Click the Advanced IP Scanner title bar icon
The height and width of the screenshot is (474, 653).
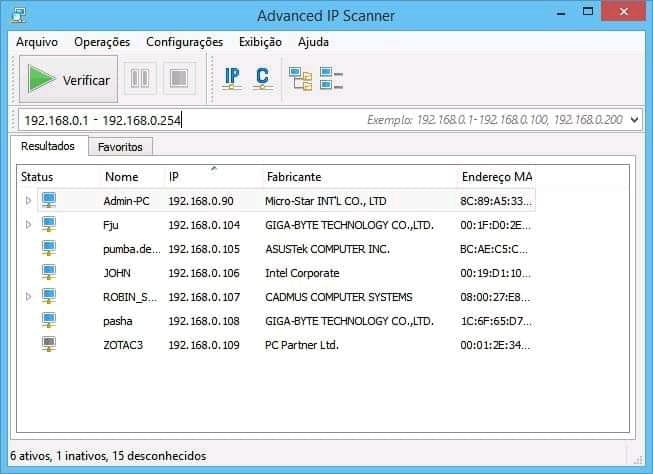pos(19,15)
